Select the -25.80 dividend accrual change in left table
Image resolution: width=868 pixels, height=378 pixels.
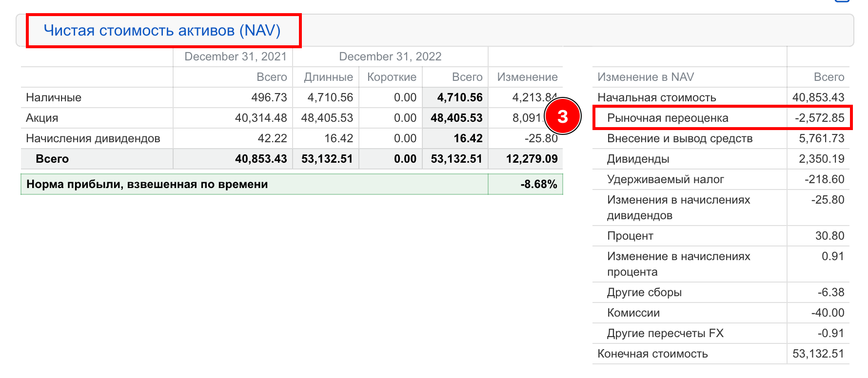pyautogui.click(x=541, y=138)
